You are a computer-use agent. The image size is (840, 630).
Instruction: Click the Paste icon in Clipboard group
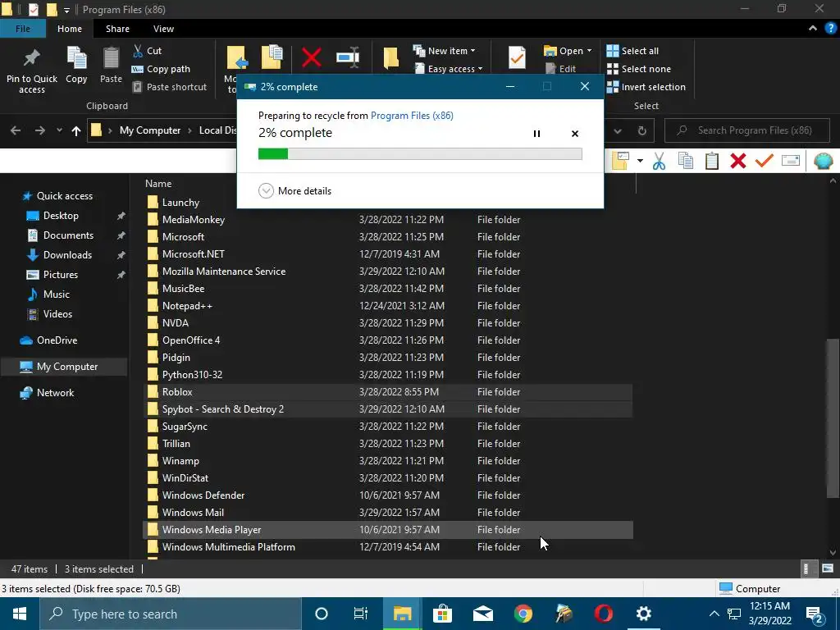111,57
